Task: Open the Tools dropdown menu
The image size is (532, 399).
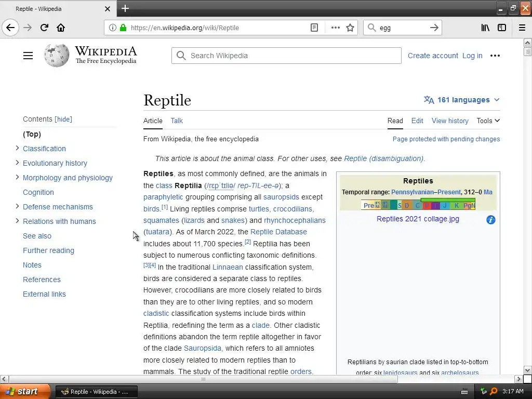Action: 488,121
